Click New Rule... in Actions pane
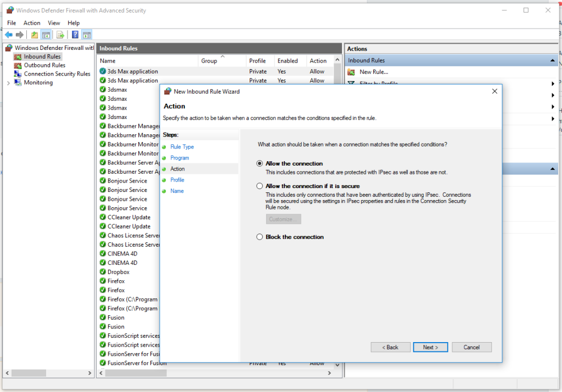Image resolution: width=562 pixels, height=392 pixels. coord(373,72)
